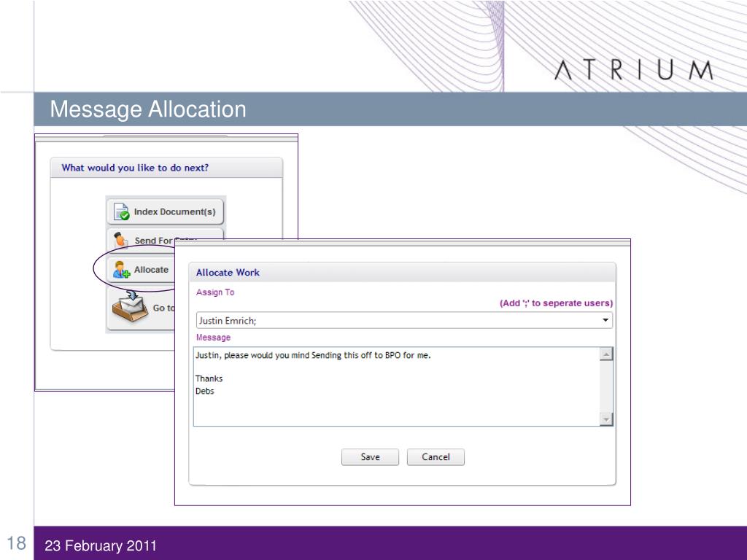Click the 'Add ; to seperate users' hint
Image resolution: width=747 pixels, height=560 pixels.
coord(556,303)
